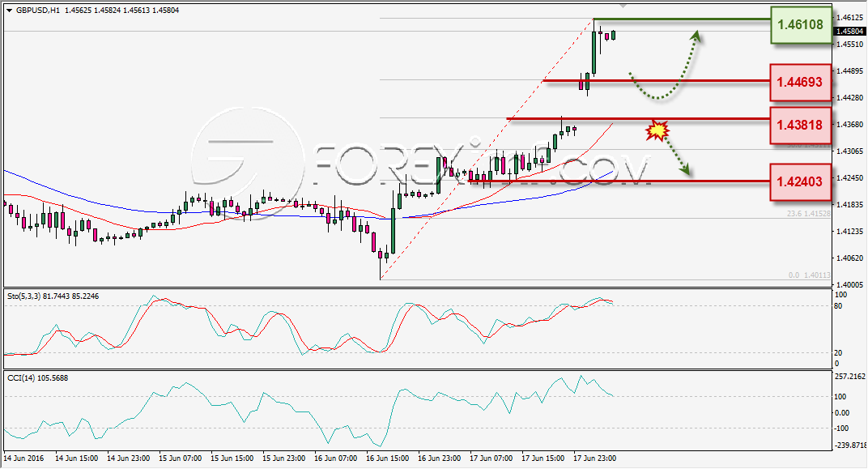Click the 1.42450 price scale value

point(849,177)
